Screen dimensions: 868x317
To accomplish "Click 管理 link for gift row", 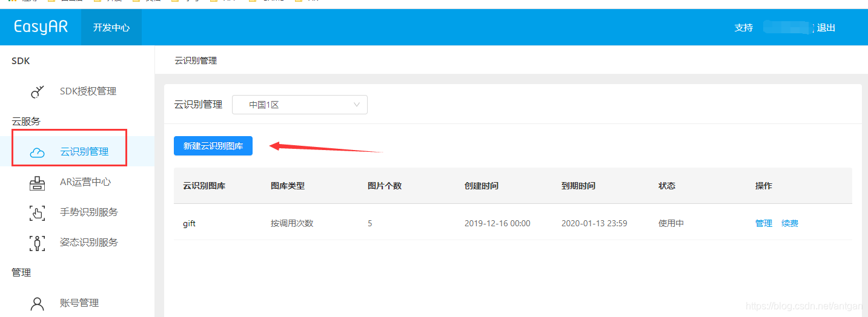I will pos(764,223).
